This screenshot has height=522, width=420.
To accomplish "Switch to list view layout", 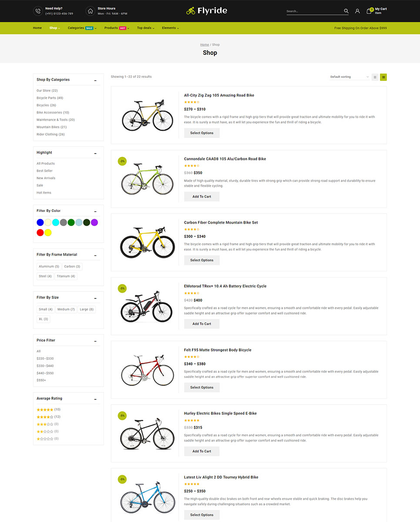I will tap(383, 77).
